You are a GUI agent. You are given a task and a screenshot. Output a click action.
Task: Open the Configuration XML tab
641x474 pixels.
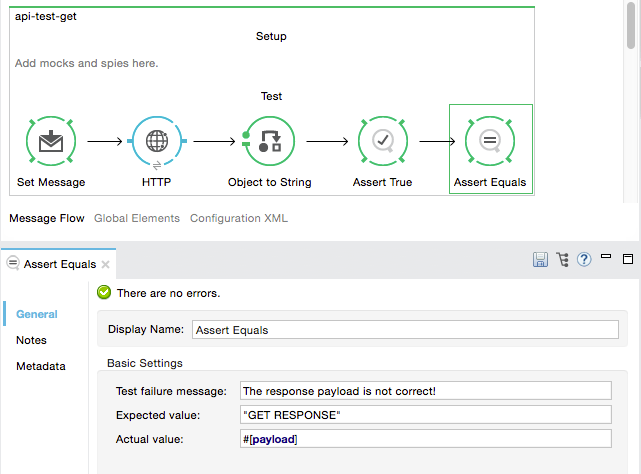pyautogui.click(x=238, y=218)
